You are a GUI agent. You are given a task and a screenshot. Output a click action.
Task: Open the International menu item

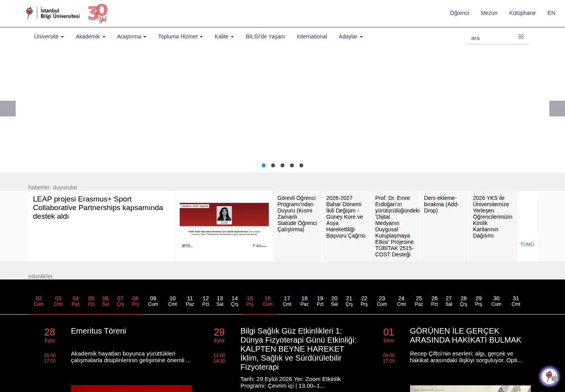pos(312,36)
